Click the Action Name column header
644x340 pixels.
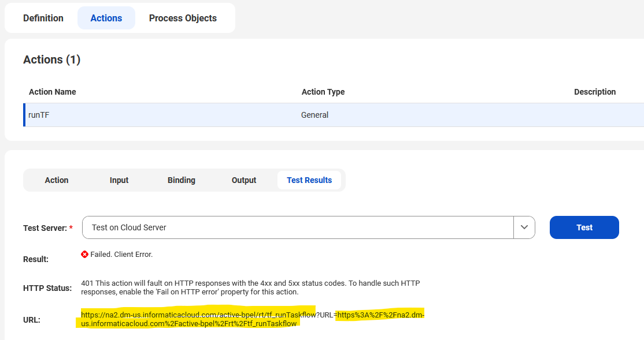52,92
